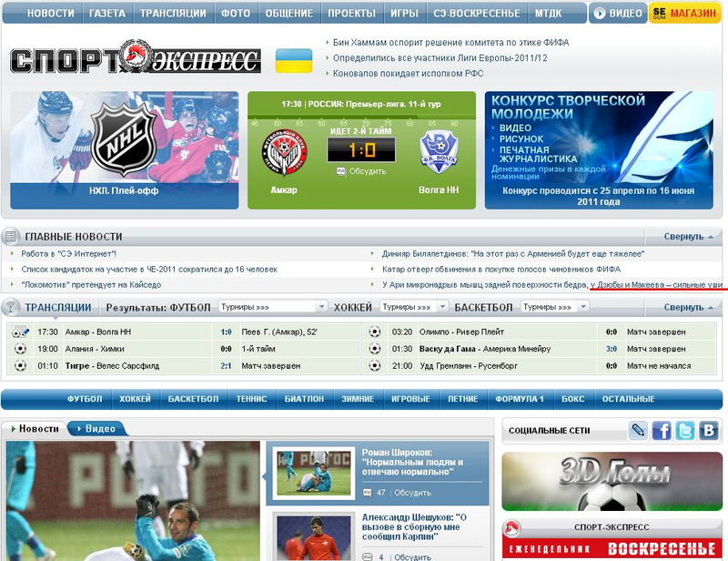Open the Александр Шешуков article thumbnail
The height and width of the screenshot is (561, 728).
tap(314, 536)
